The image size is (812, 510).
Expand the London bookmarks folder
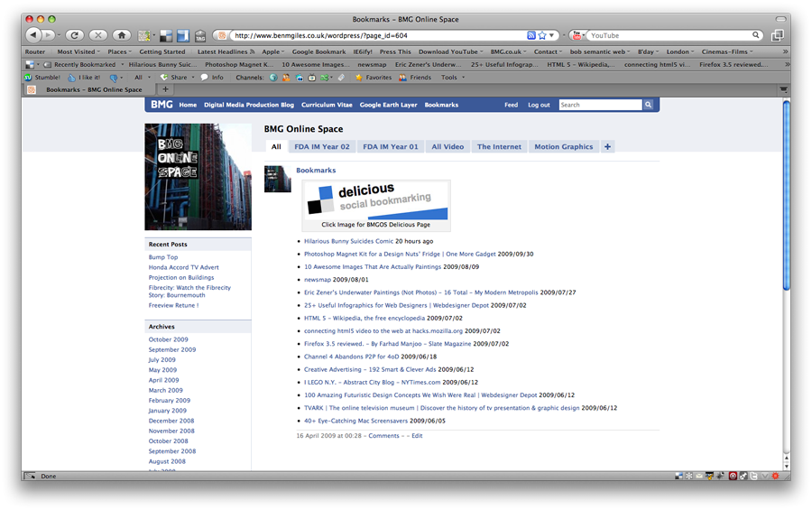(x=680, y=51)
